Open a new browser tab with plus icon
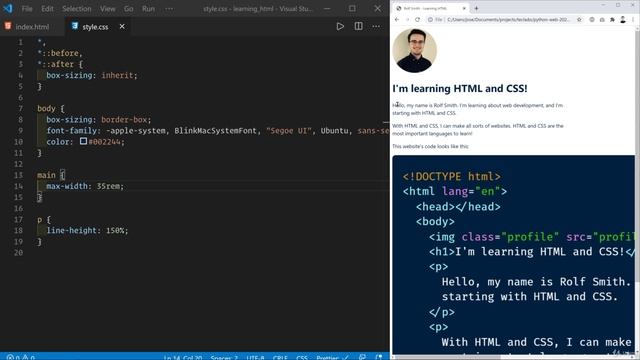This screenshot has width=640, height=360. pos(476,8)
